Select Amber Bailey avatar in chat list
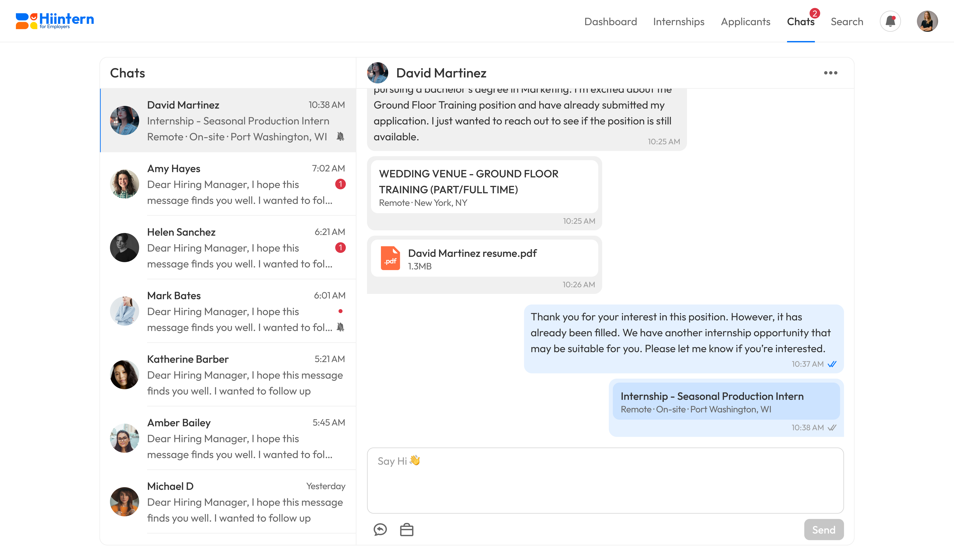 click(125, 439)
